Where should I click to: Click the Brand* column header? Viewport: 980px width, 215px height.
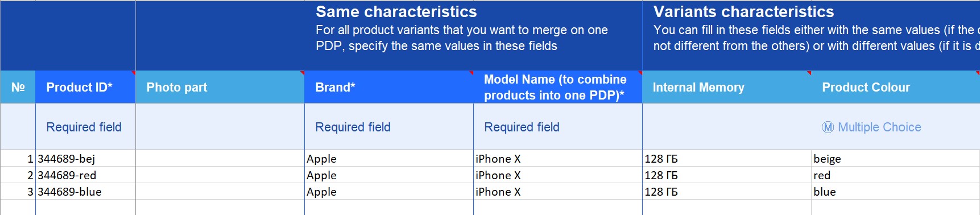pos(389,87)
